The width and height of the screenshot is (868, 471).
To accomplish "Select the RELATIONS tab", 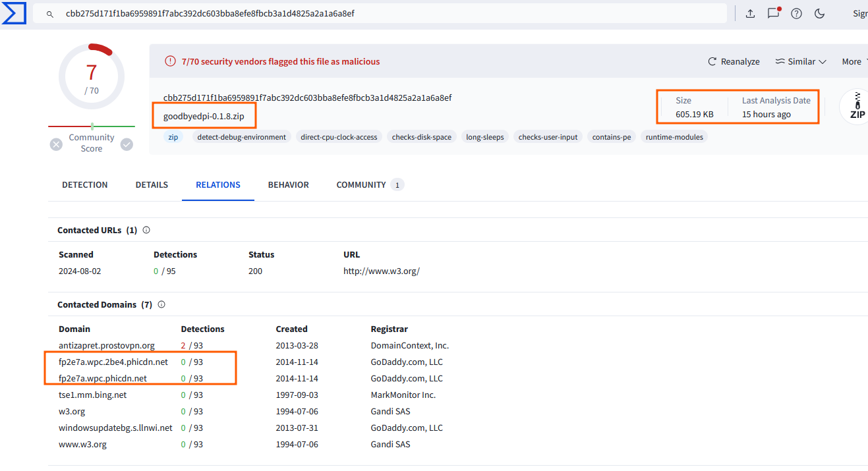I will pyautogui.click(x=218, y=185).
